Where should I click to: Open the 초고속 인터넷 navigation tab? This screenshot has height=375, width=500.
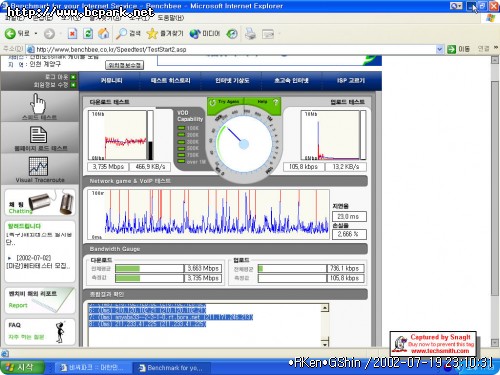291,81
